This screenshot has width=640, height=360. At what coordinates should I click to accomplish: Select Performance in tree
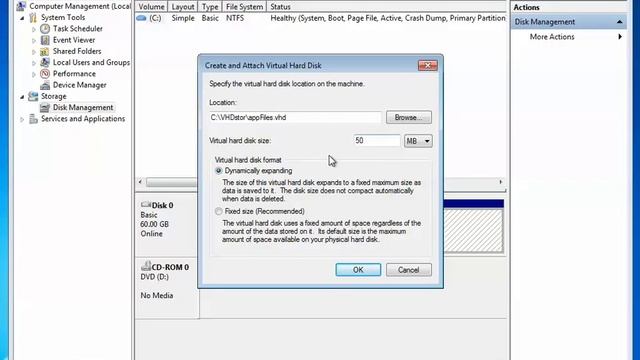pos(74,74)
